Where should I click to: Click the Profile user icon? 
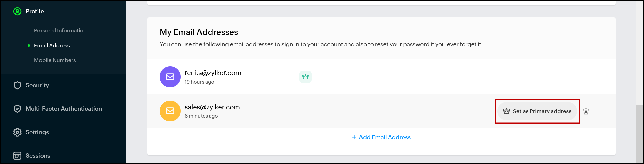[x=17, y=11]
